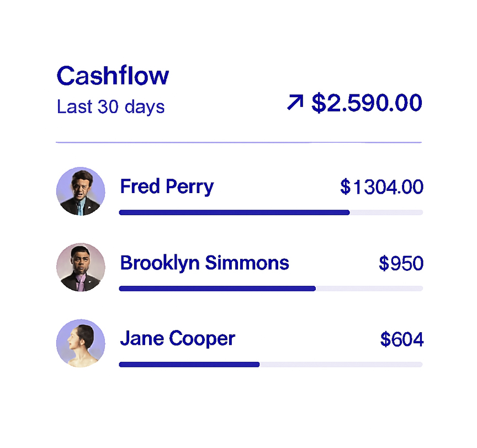Select Brooklyn Simmons' profile picture
Screen dimensions: 477x448
tap(81, 268)
